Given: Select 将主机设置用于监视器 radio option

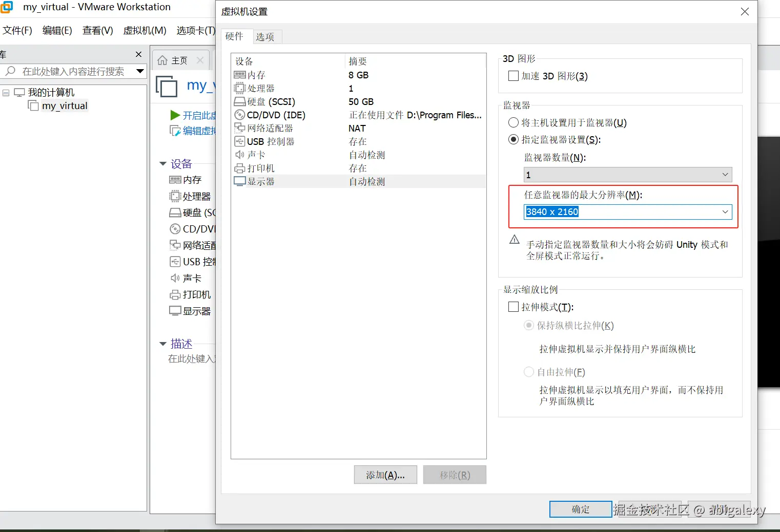Looking at the screenshot, I should tap(513, 122).
